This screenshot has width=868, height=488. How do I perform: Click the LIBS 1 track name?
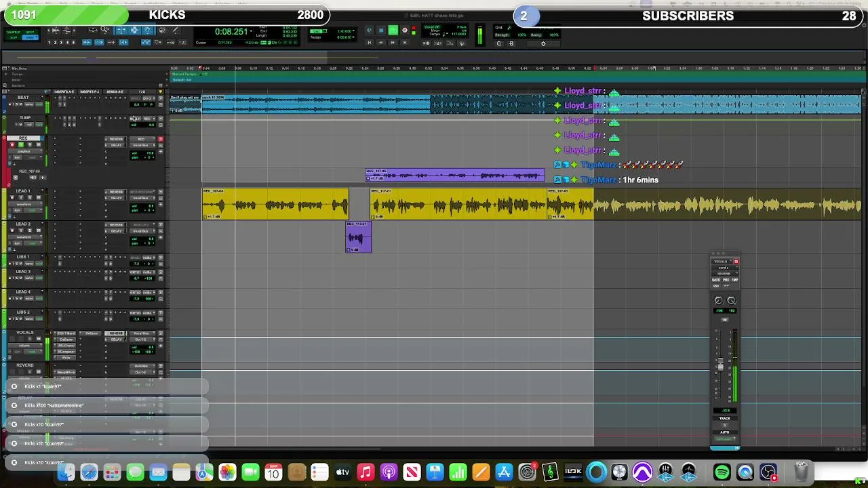[23, 257]
